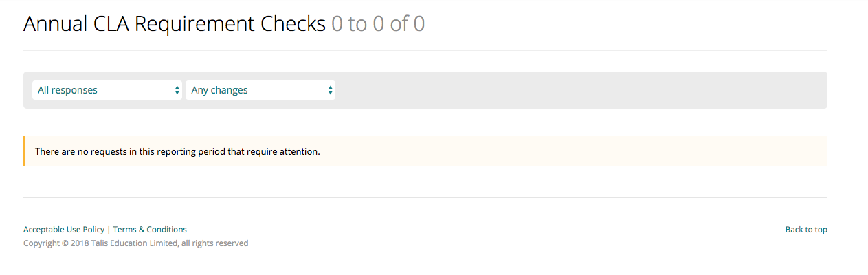
Task: Click the arrows icon on All responses selector
Action: (x=177, y=90)
